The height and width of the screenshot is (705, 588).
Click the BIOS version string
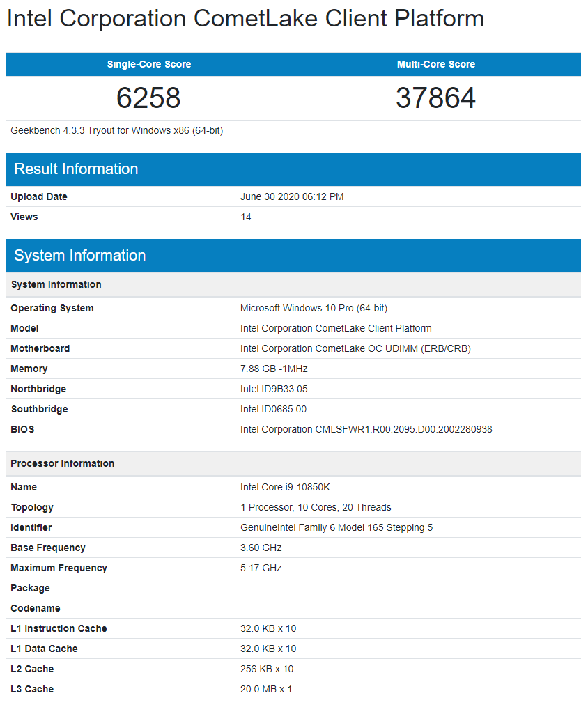366,430
